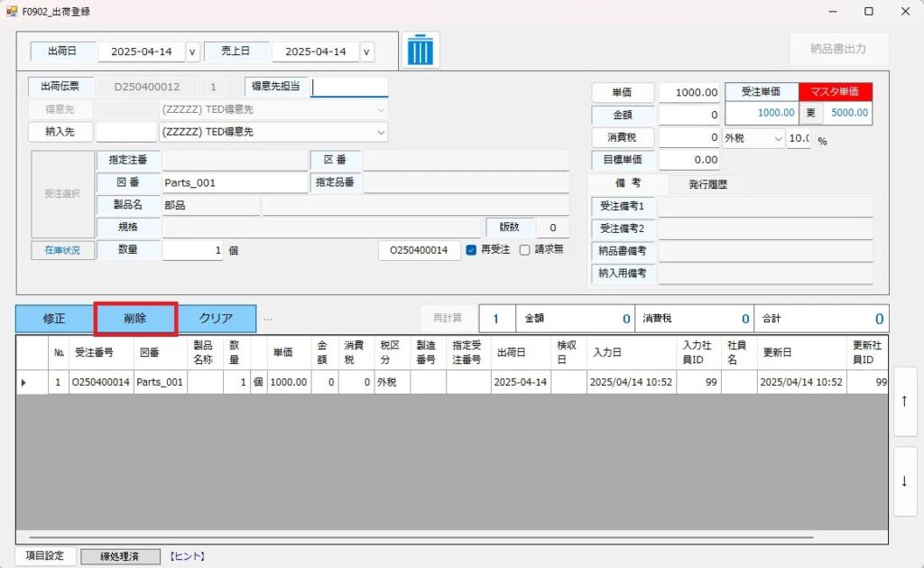Click the 版数 field showing 0
This screenshot has width=924, height=568.
[x=553, y=228]
